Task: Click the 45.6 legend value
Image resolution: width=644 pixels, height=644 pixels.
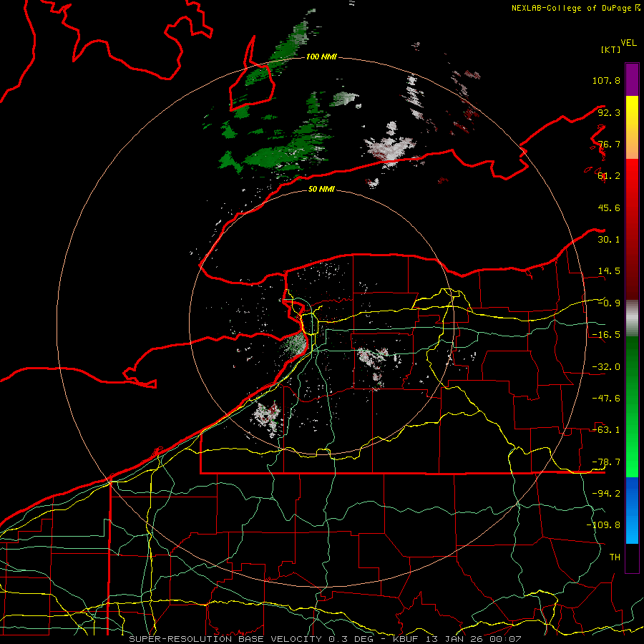Action: click(x=609, y=208)
